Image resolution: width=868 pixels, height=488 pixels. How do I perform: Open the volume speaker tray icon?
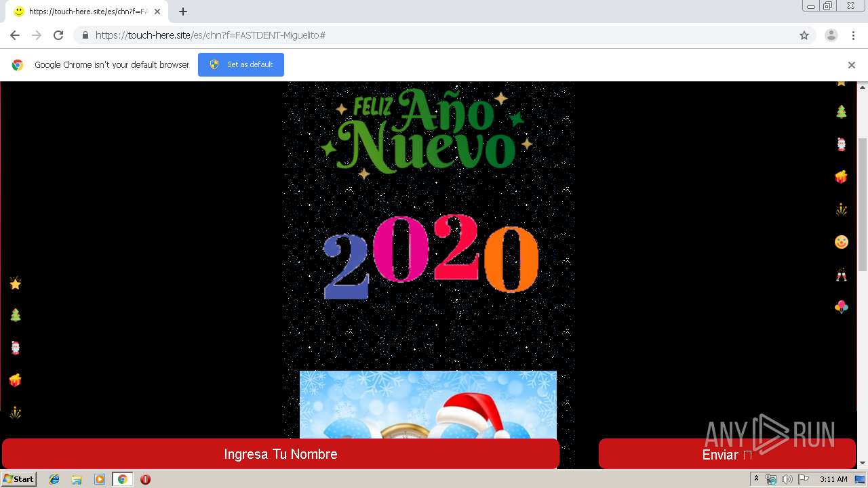[x=787, y=479]
